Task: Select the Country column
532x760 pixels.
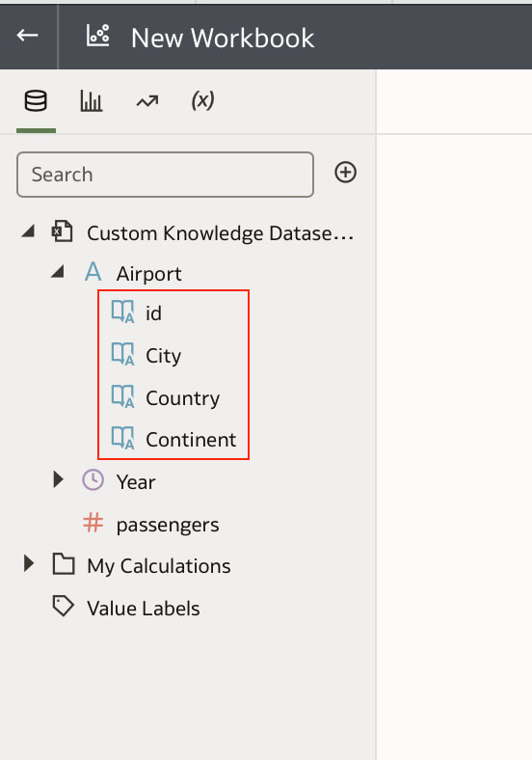Action: tap(183, 398)
